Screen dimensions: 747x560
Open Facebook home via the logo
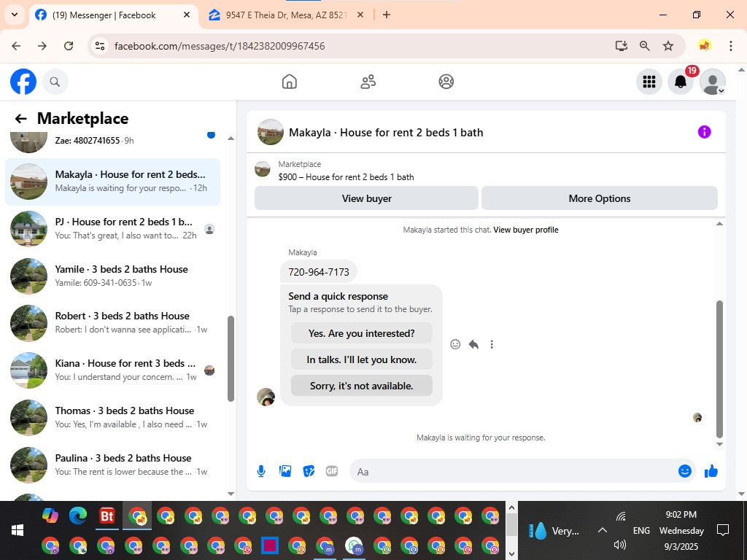(23, 82)
